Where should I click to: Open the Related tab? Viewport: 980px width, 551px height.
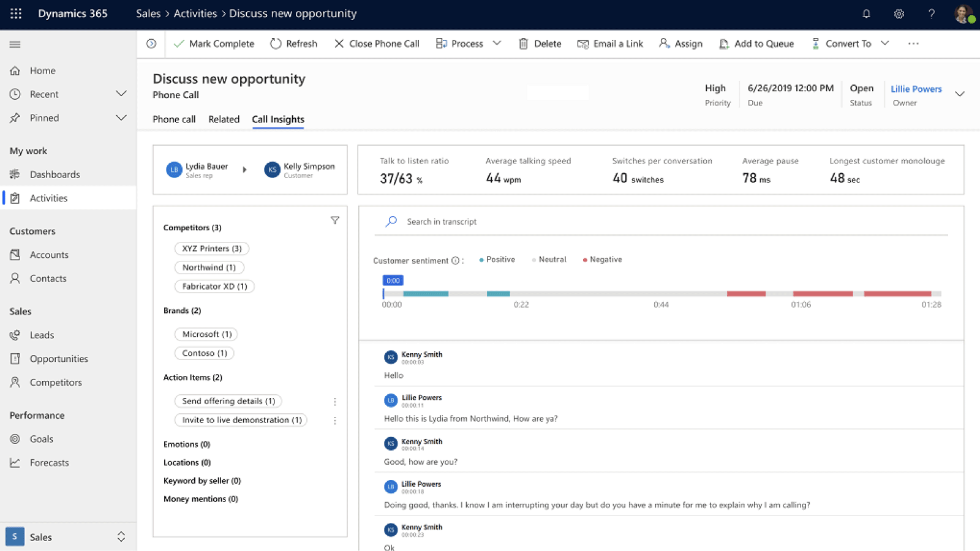(224, 119)
